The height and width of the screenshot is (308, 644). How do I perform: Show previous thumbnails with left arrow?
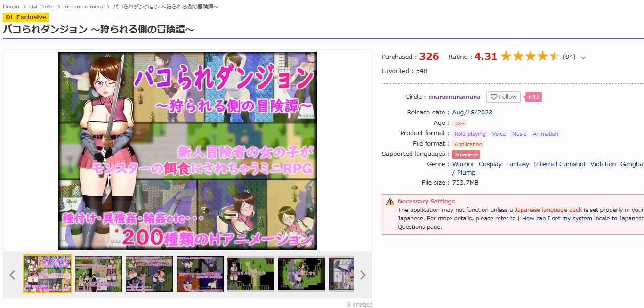tap(13, 275)
